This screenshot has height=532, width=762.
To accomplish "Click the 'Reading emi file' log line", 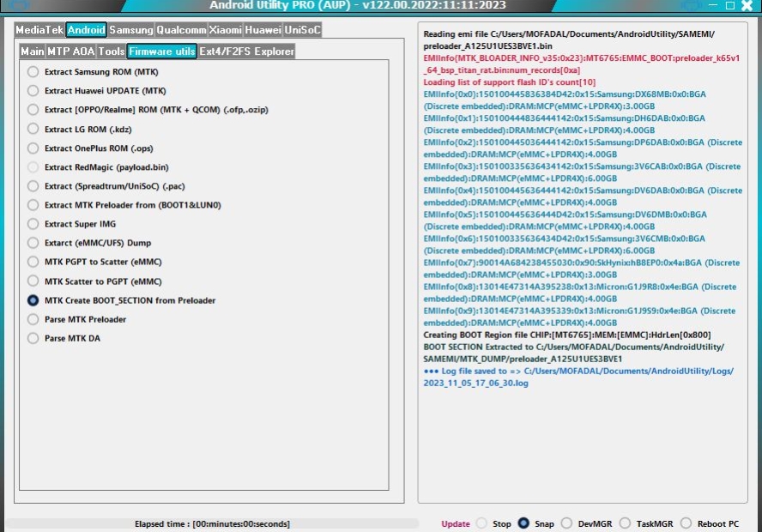I will [x=569, y=39].
